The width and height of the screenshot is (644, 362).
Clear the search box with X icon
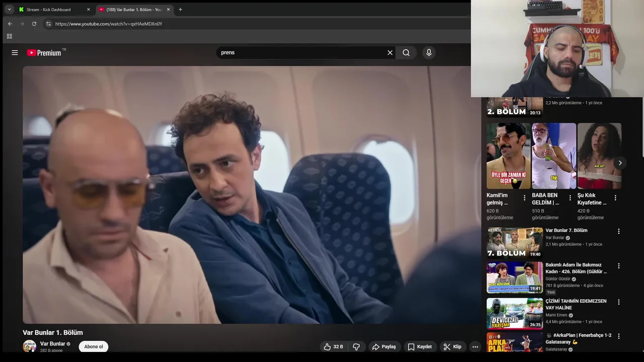pos(390,52)
